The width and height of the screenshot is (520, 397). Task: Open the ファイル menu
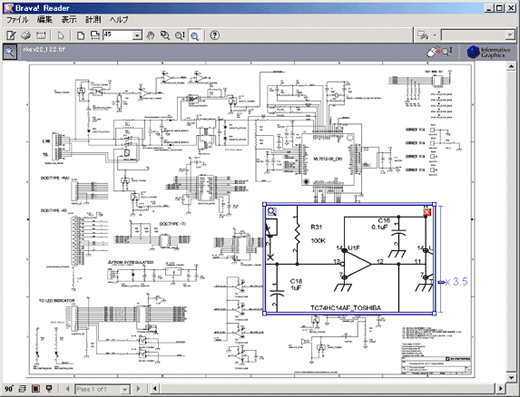click(17, 20)
